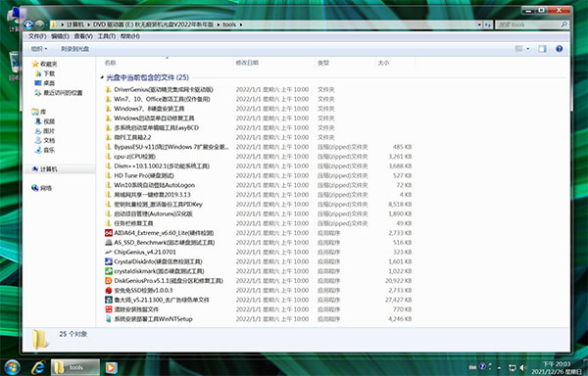Sort by the 大小 column header
Screen dimensions: 588x376
(383, 63)
